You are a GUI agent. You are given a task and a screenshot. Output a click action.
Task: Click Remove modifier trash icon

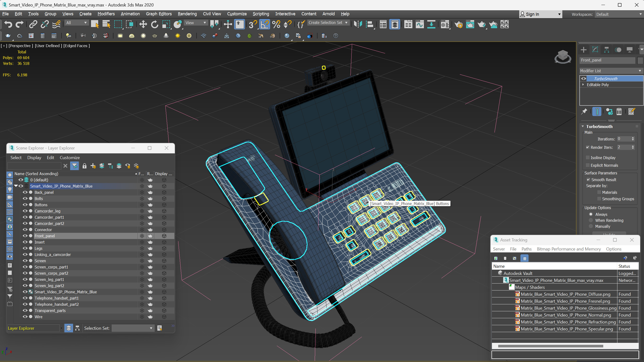coord(619,112)
